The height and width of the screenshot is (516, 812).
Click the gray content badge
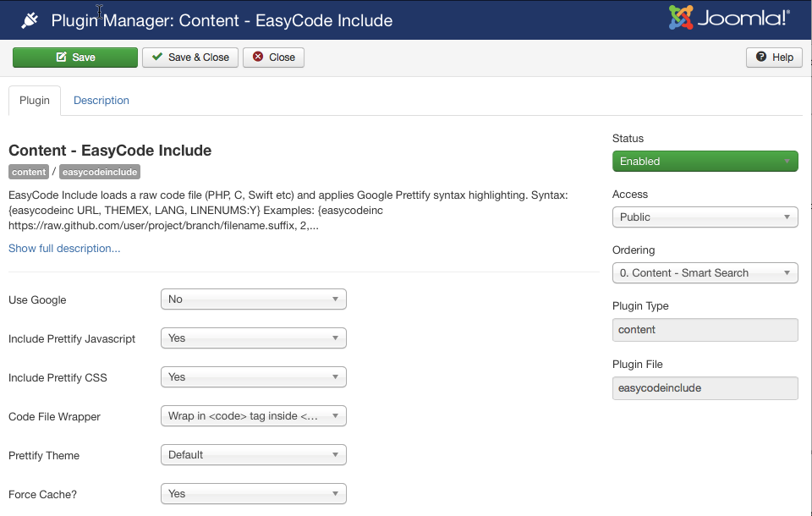coord(29,172)
